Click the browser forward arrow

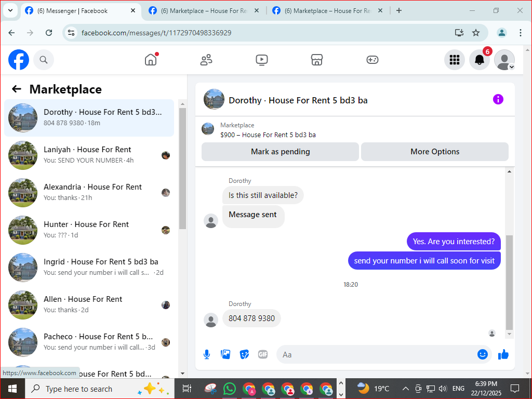pyautogui.click(x=30, y=33)
